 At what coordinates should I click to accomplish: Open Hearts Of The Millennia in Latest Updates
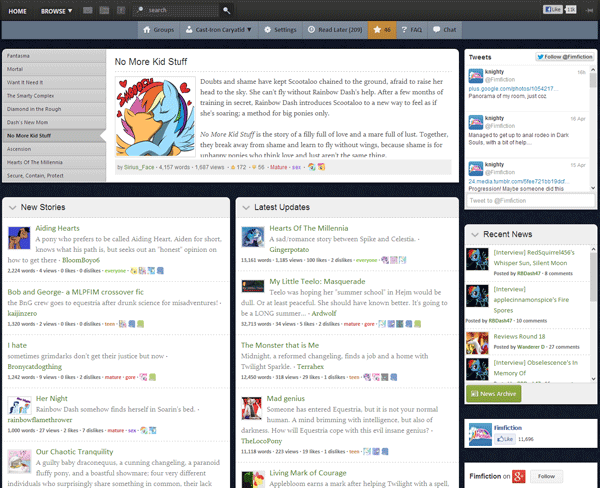(308, 228)
